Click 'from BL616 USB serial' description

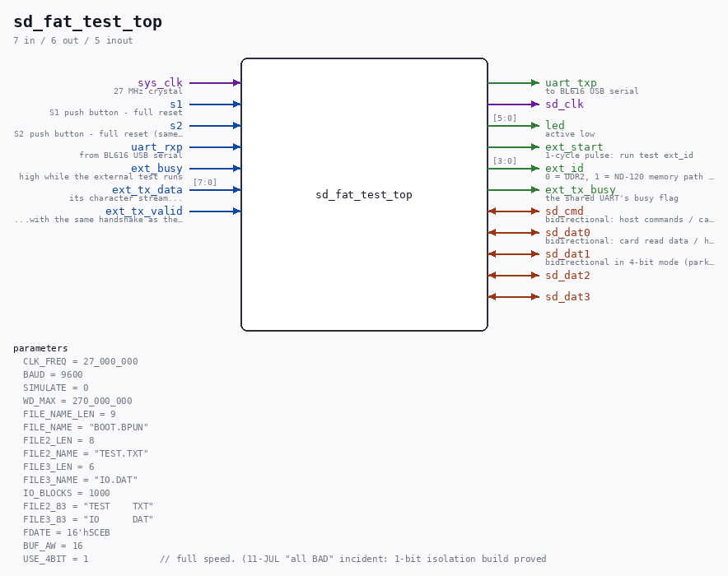click(x=131, y=155)
